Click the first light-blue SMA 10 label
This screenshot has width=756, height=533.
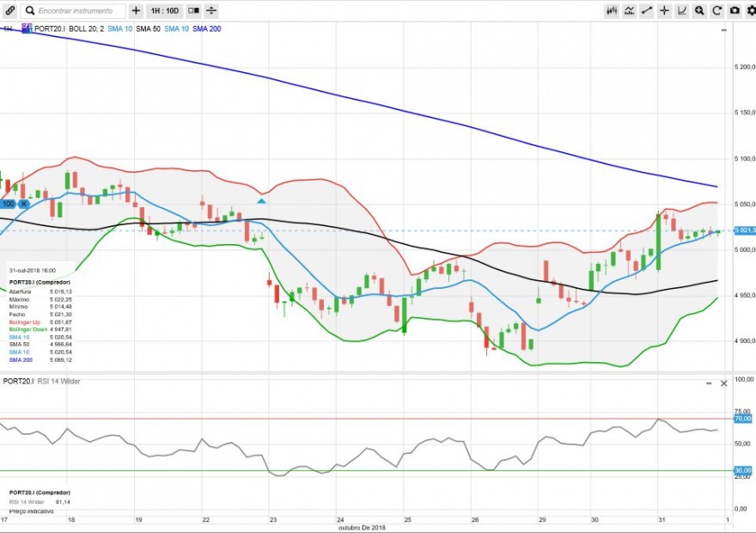click(x=119, y=29)
